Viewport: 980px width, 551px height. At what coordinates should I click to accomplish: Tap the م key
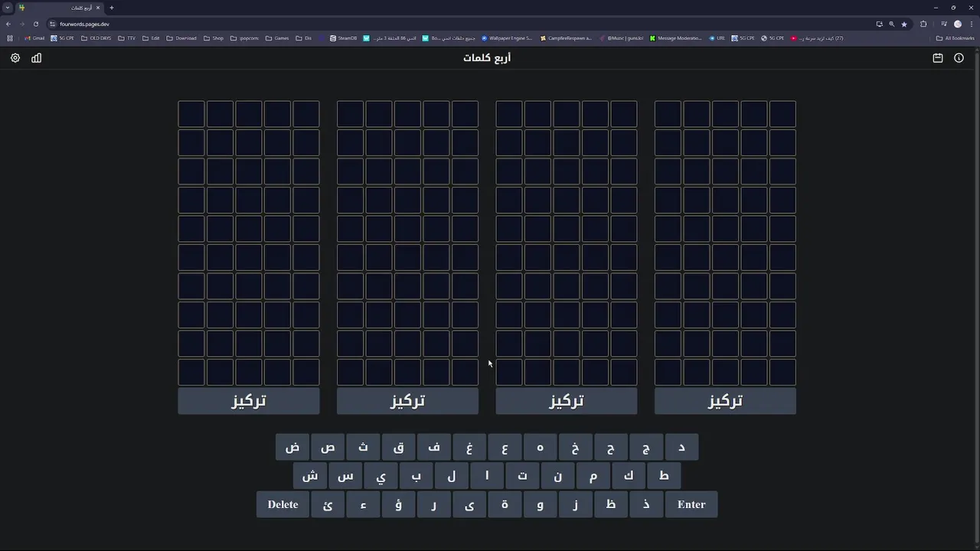click(x=593, y=476)
